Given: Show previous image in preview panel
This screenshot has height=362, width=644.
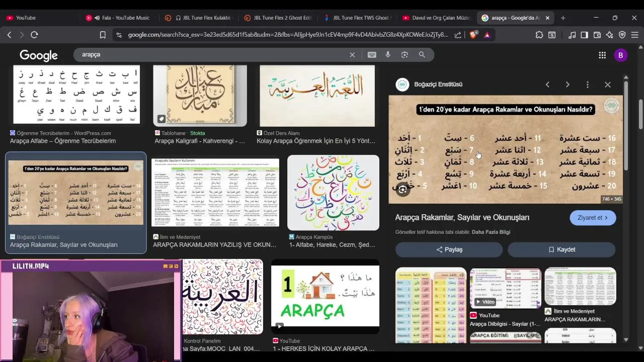Looking at the screenshot, I should (547, 84).
